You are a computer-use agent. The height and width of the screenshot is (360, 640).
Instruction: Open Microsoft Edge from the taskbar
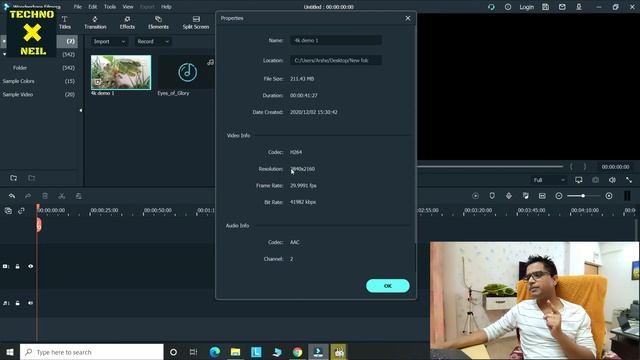point(215,352)
